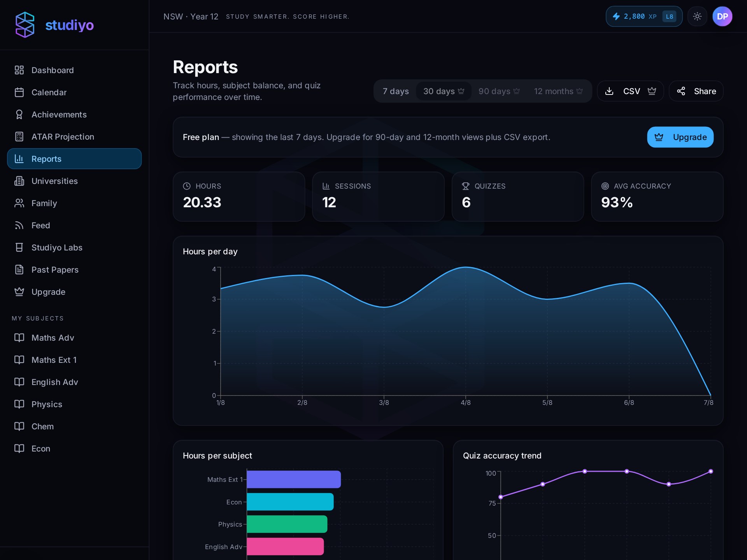Screen dimensions: 747x560
Task: Click the Studiyo Labs beaker icon
Action: 19,247
